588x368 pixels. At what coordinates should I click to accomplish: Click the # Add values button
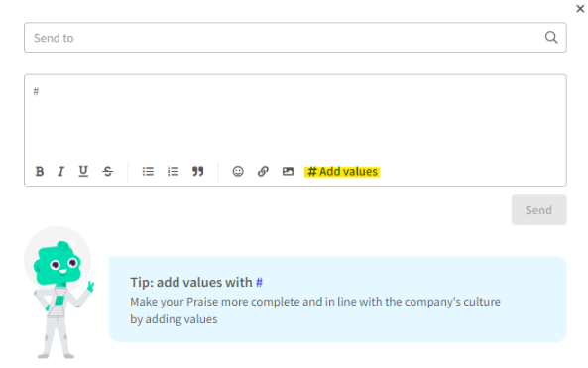click(342, 172)
